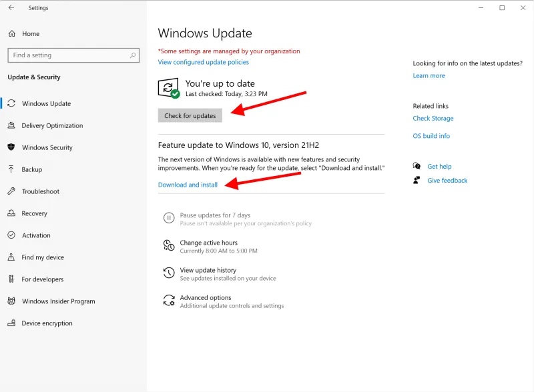The height and width of the screenshot is (392, 534).
Task: Open Find my device settings
Action: click(43, 257)
